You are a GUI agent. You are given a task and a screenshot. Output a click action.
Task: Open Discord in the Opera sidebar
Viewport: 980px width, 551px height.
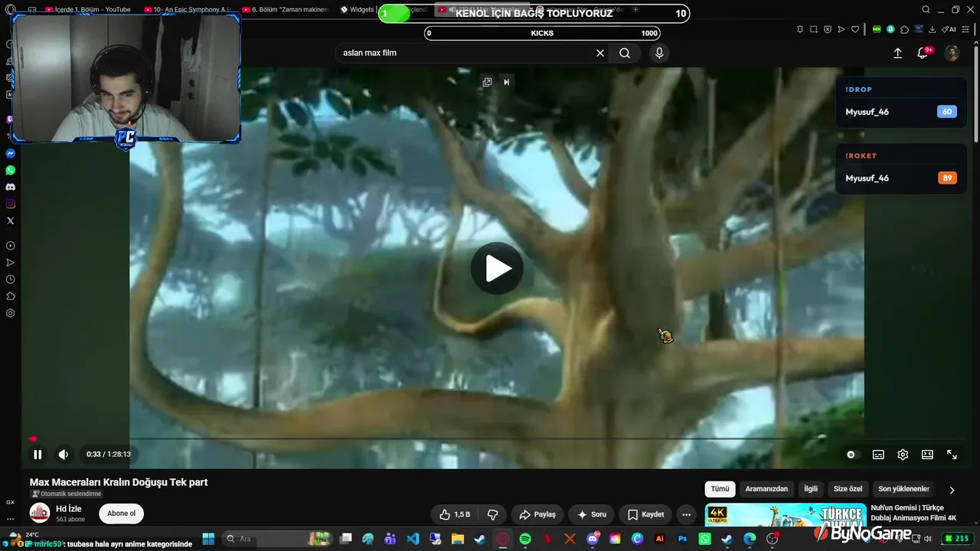(x=11, y=187)
